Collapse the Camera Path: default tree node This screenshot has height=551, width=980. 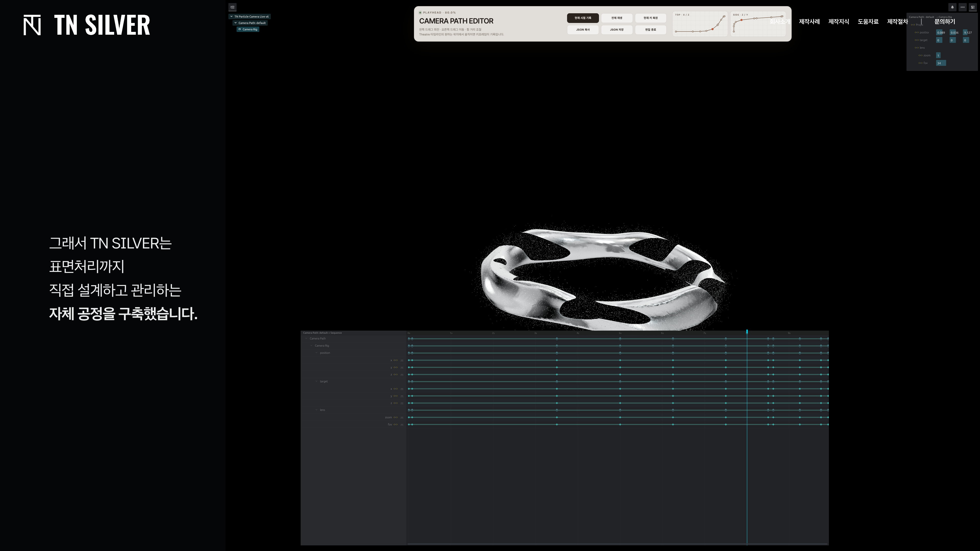pyautogui.click(x=236, y=23)
